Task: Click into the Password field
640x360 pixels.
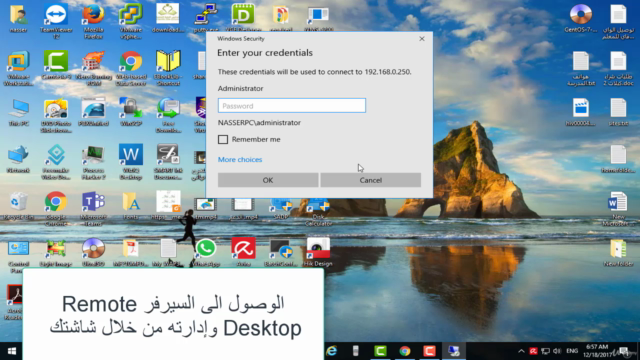Action: 291,106
